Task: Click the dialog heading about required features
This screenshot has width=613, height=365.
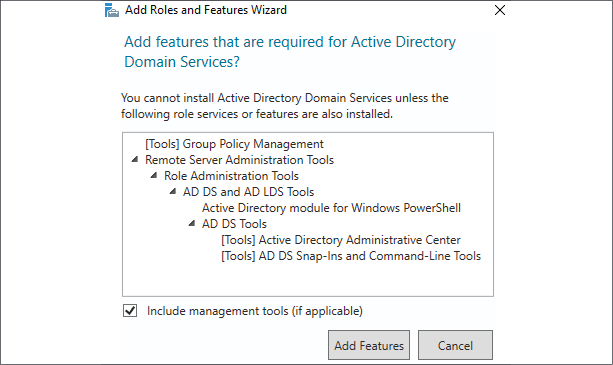Action: pyautogui.click(x=290, y=52)
